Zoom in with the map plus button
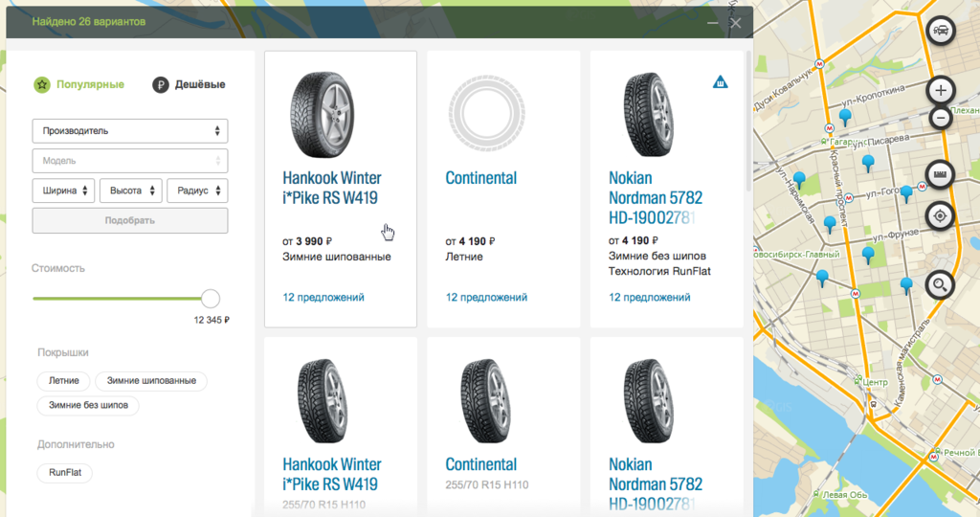This screenshot has height=517, width=980. pyautogui.click(x=940, y=91)
